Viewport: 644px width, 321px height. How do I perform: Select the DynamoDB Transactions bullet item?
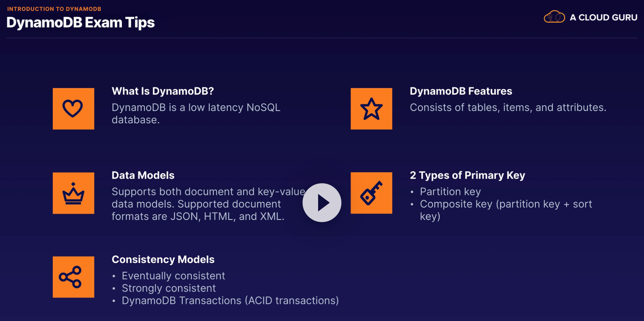pyautogui.click(x=230, y=300)
